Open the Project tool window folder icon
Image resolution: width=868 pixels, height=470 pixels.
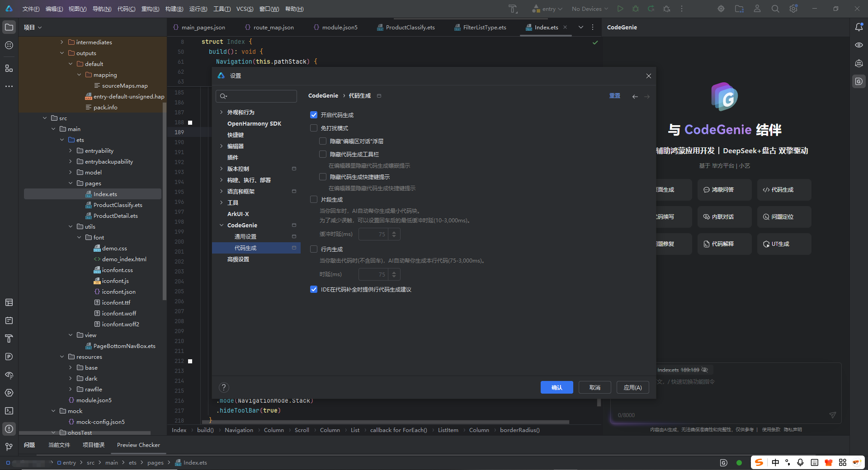(x=9, y=27)
